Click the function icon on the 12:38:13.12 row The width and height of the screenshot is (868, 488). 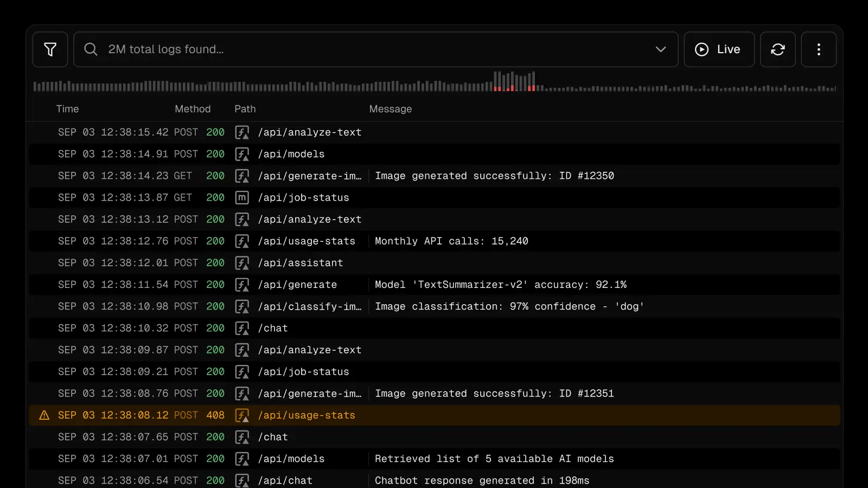[x=242, y=220]
